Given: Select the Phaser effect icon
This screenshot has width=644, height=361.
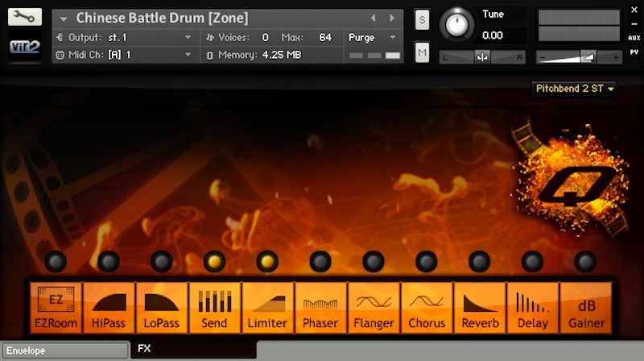Looking at the screenshot, I should [320, 308].
